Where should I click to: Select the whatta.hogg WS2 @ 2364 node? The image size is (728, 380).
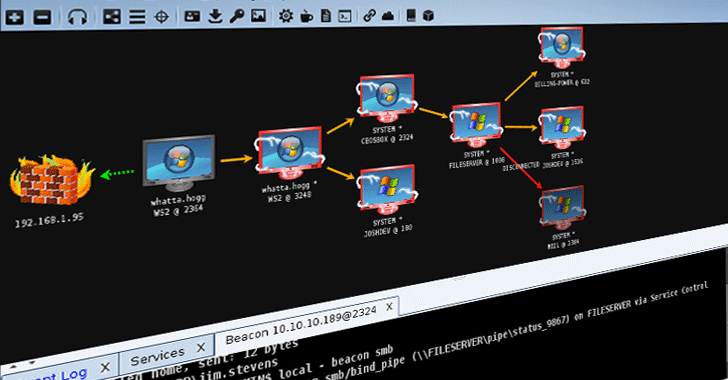tap(179, 163)
